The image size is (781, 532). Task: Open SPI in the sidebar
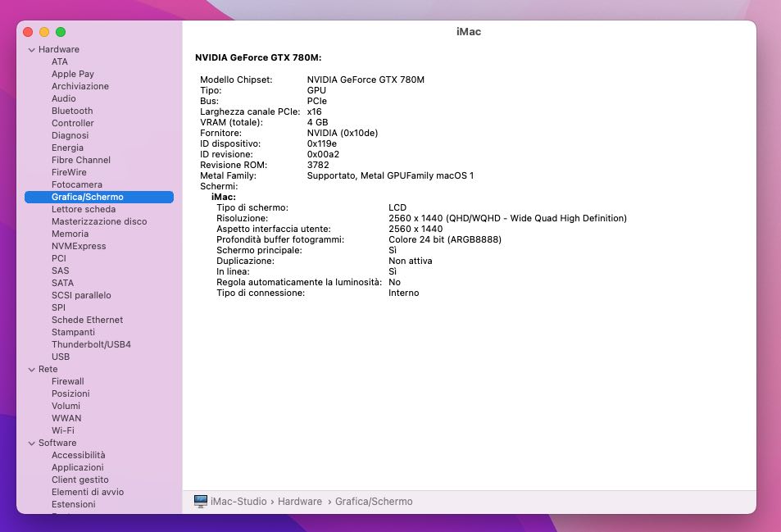(x=58, y=307)
